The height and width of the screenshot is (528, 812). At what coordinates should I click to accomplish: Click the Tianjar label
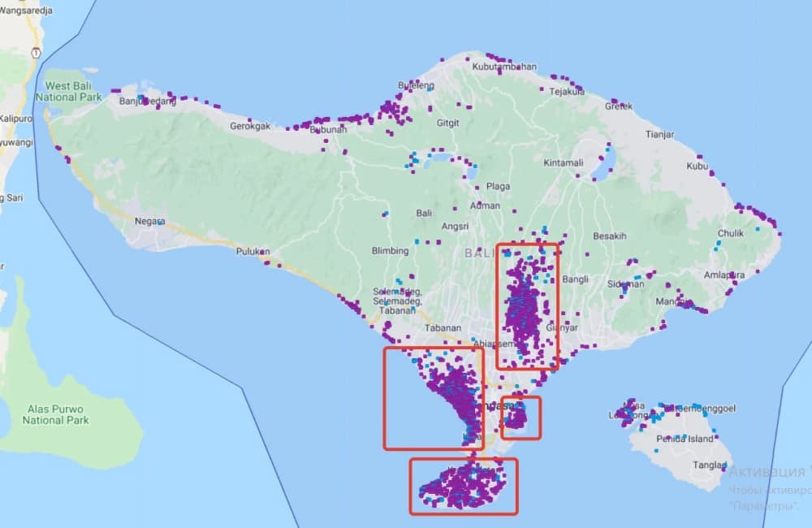[659, 134]
